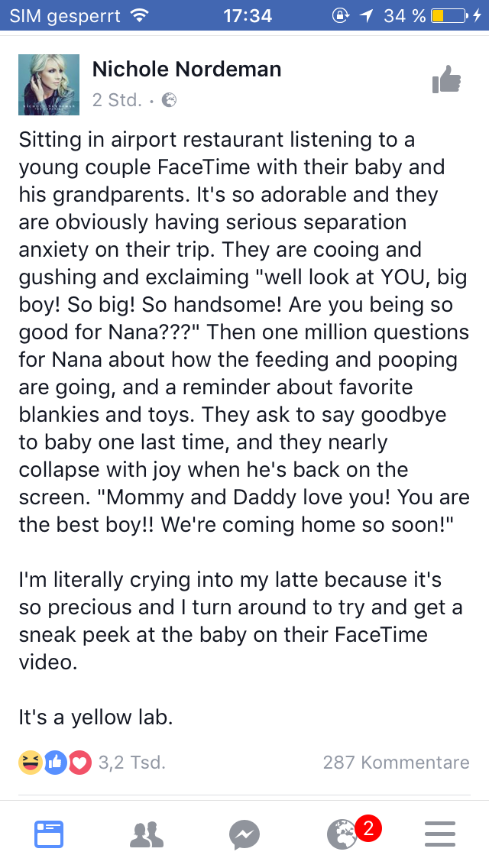The width and height of the screenshot is (489, 868).
Task: Tap the laughing reaction emoji
Action: 30,762
